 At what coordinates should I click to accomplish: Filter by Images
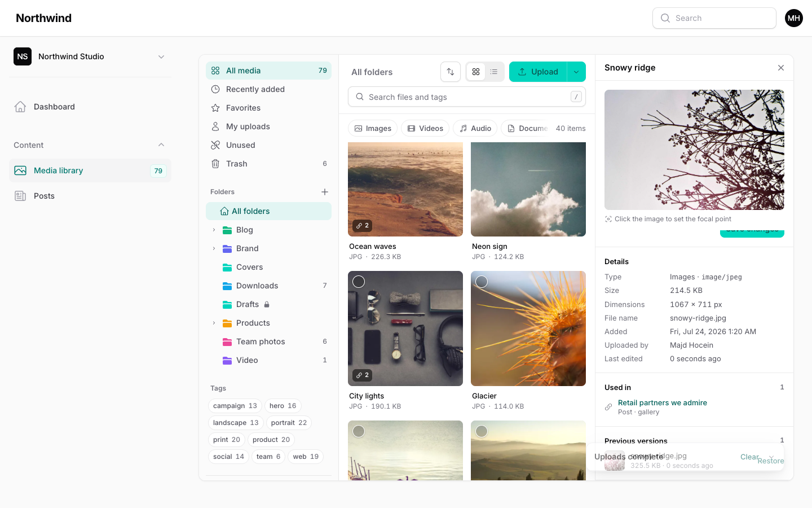tap(373, 128)
